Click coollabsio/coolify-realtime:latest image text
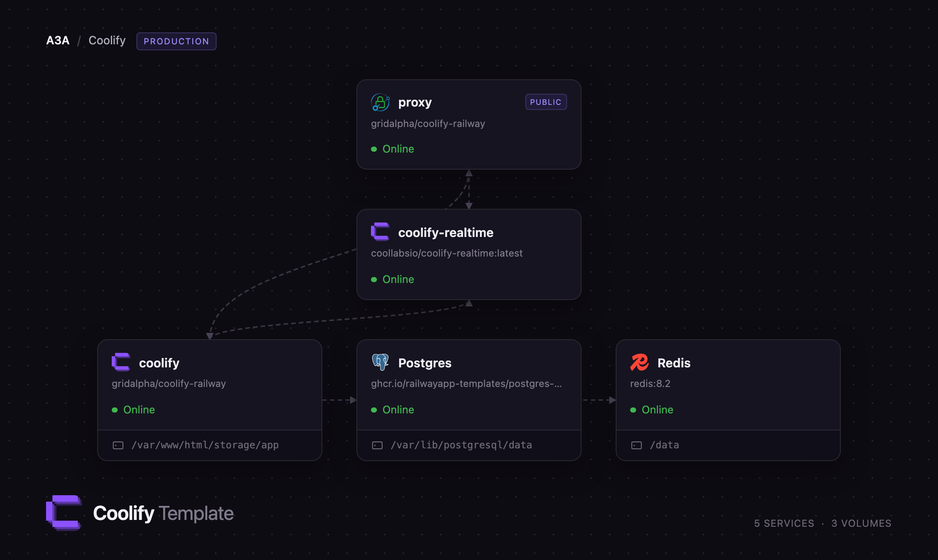 point(447,253)
